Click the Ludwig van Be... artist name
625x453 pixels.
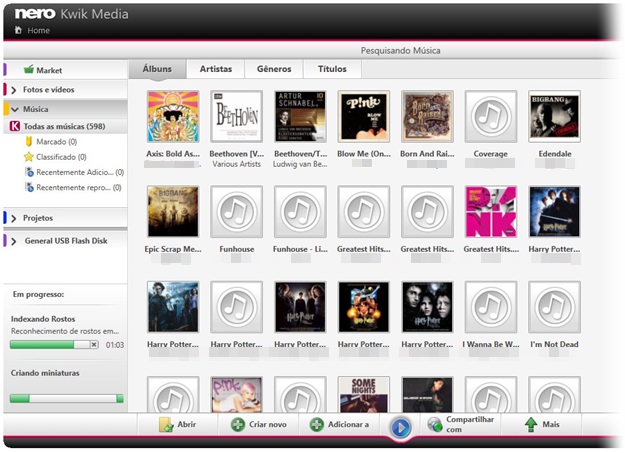300,164
